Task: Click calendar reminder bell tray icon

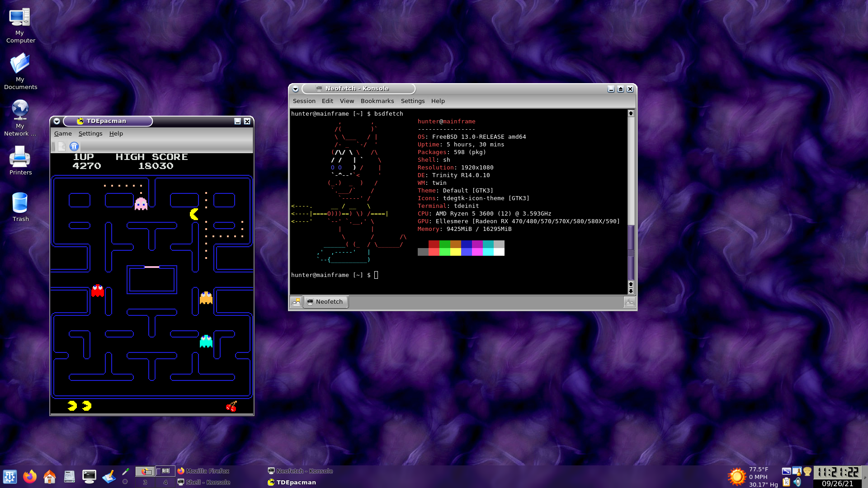Action: point(797,471)
